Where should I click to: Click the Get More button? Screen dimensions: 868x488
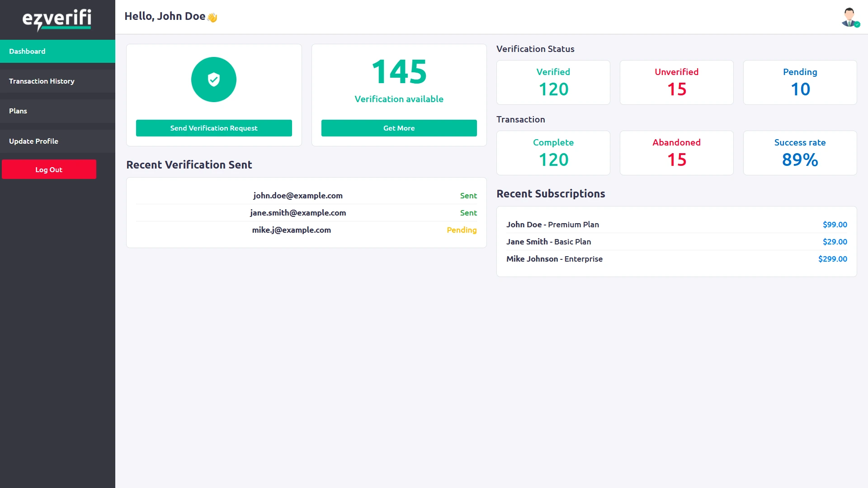[x=399, y=128]
